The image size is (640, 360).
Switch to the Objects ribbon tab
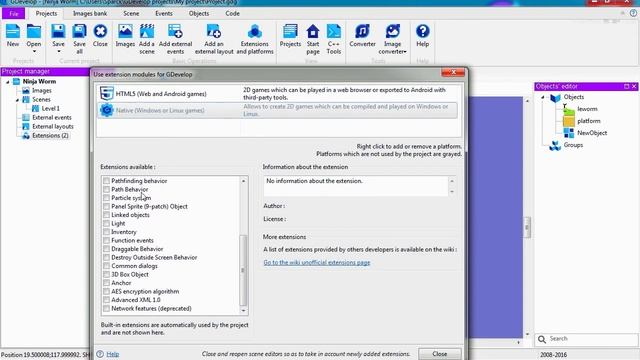pos(199,13)
